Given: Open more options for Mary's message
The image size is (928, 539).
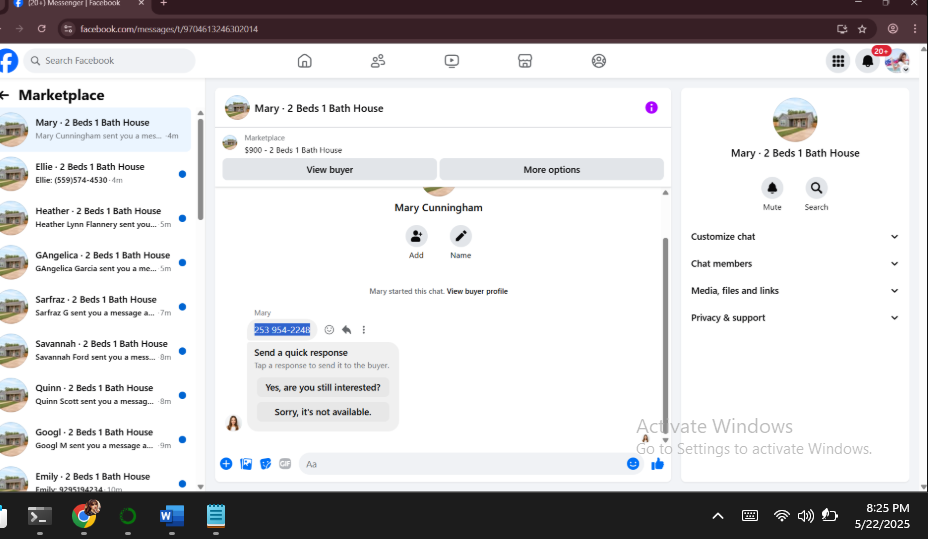Looking at the screenshot, I should (x=363, y=330).
